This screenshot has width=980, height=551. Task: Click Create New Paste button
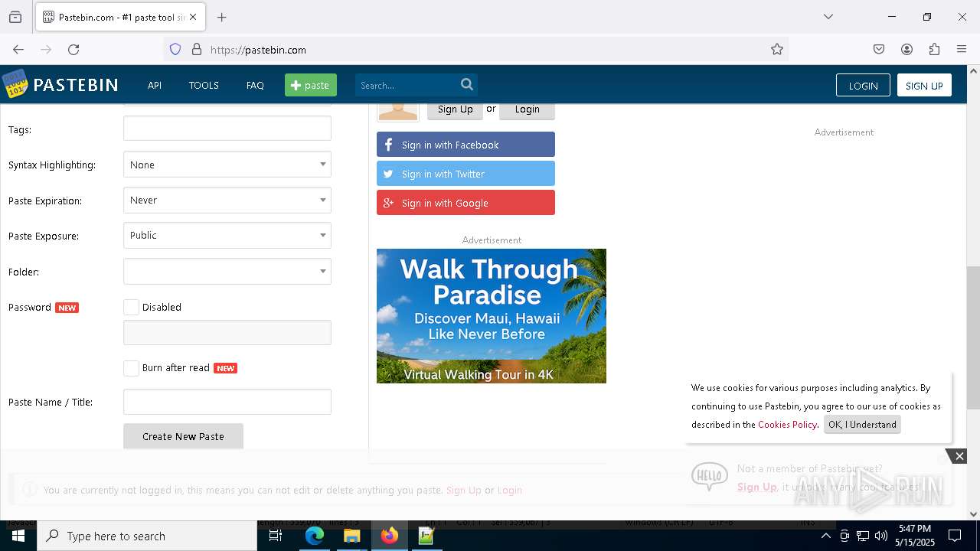(x=183, y=436)
